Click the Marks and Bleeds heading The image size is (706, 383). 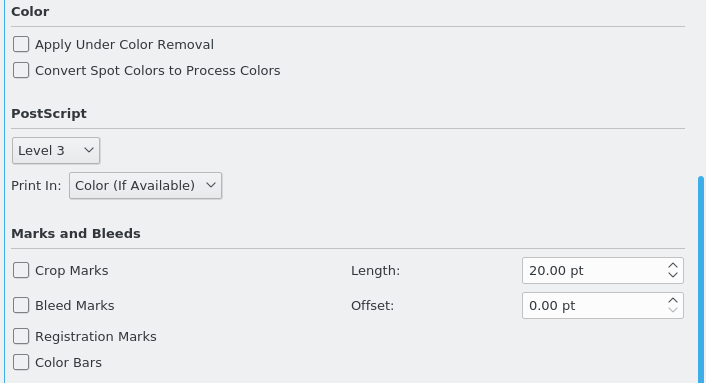coord(76,234)
